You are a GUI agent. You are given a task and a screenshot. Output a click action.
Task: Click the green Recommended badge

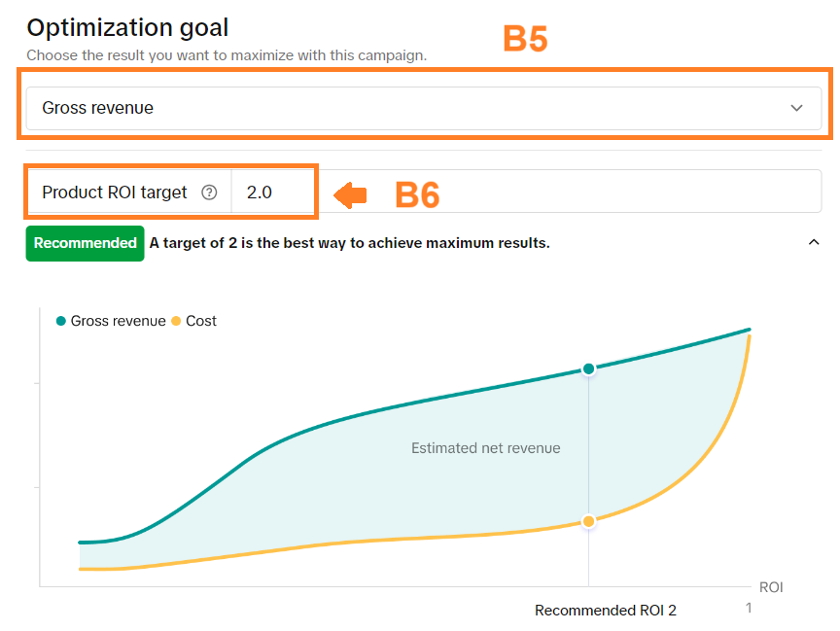coord(86,243)
